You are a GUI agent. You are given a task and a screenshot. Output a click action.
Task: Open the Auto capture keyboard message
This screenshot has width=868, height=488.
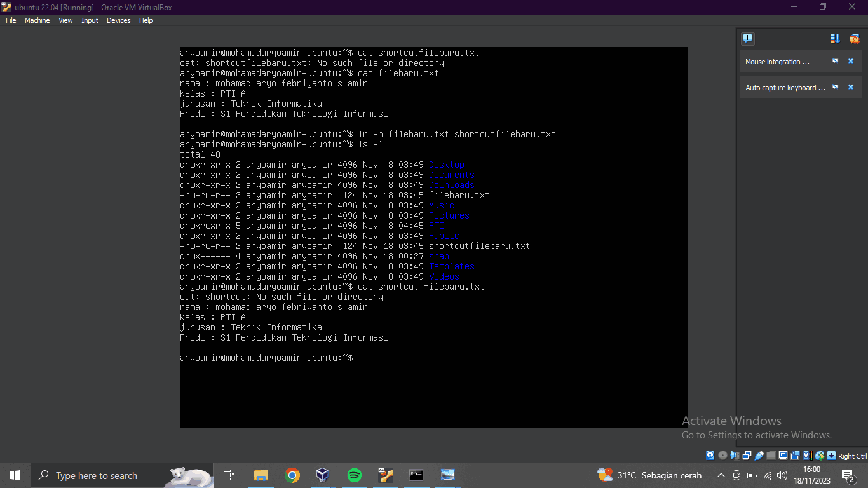[x=785, y=88]
